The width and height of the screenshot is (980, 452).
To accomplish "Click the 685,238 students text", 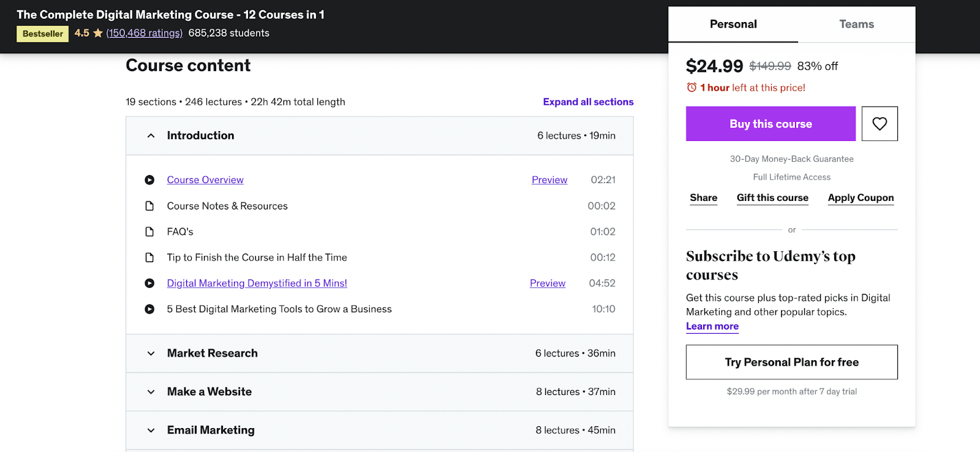I will [229, 33].
